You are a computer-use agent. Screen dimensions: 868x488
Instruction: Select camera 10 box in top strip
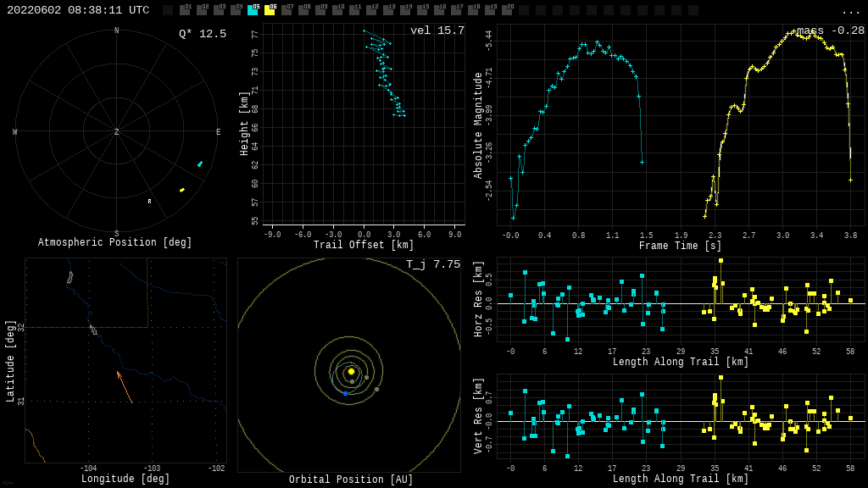[x=337, y=10]
